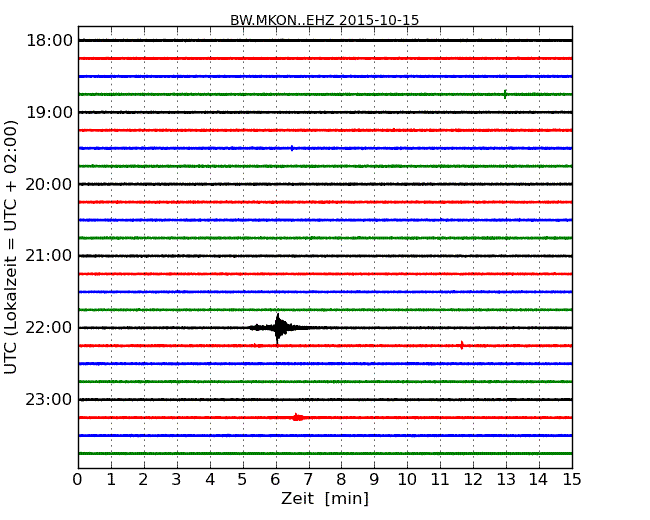The height and width of the screenshot is (520, 650).
Task: Click x-axis tick label 7
Action: click(308, 480)
